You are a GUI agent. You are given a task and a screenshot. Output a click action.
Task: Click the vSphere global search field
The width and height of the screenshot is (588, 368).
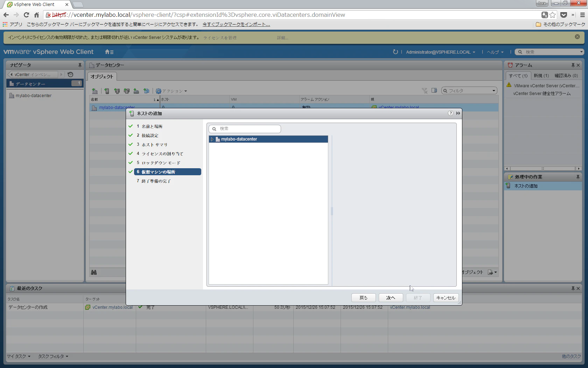click(549, 52)
